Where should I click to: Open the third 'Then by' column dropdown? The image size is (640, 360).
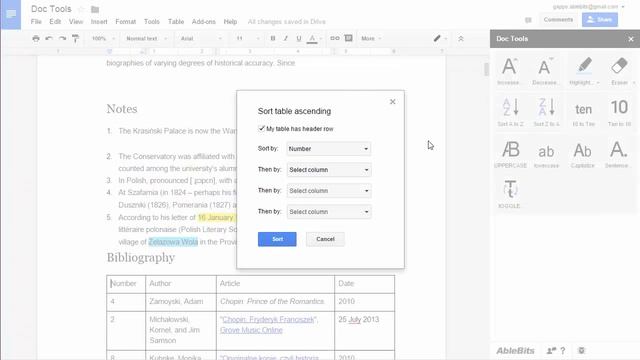coord(329,211)
